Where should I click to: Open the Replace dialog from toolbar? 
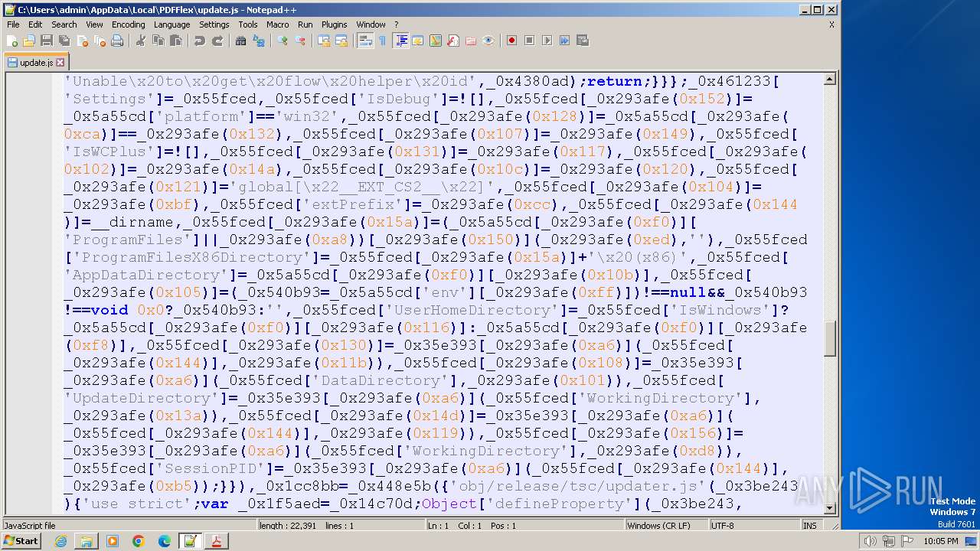pyautogui.click(x=259, y=41)
